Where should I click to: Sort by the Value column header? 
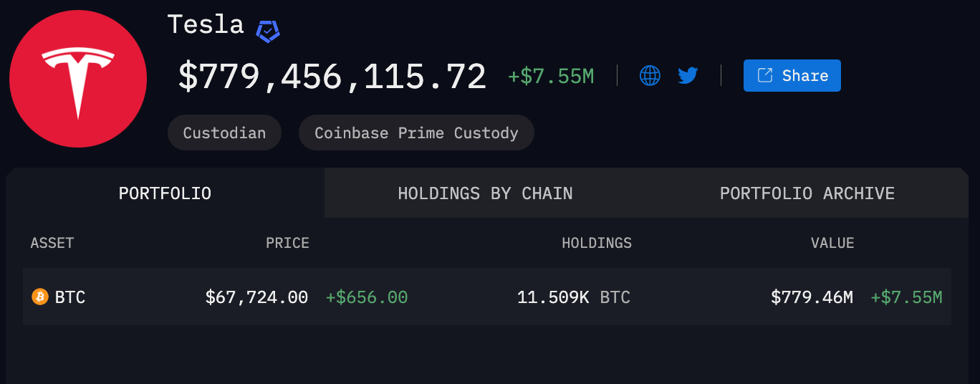(832, 243)
